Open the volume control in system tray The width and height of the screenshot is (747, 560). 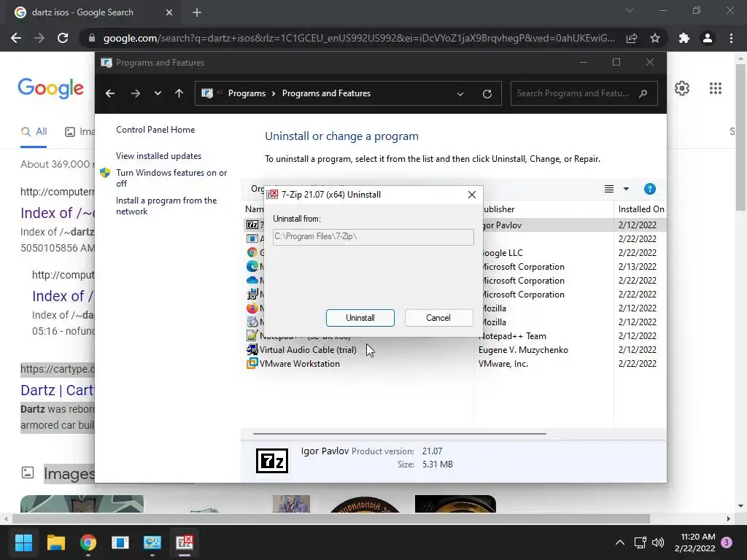click(x=658, y=542)
